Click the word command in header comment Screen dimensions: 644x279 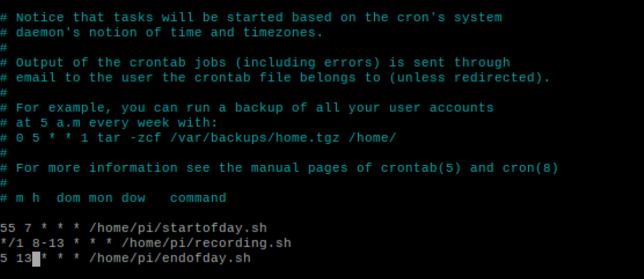[x=199, y=198]
